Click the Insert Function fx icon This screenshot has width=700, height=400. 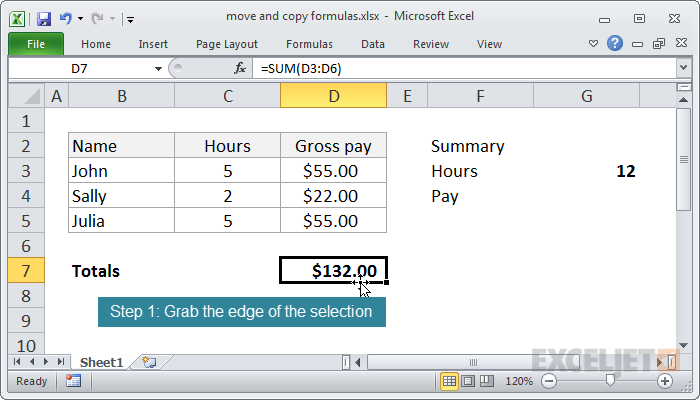click(240, 68)
